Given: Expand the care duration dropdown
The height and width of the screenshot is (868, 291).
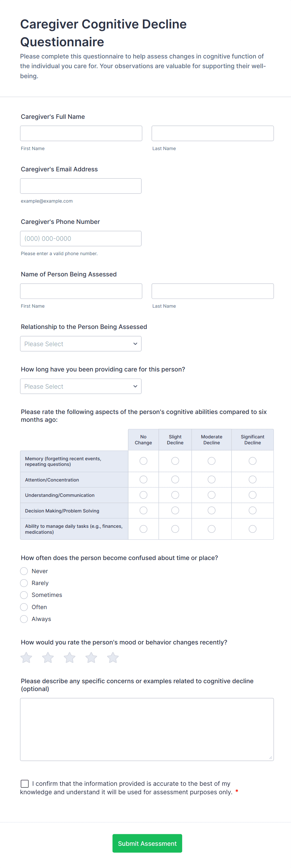Looking at the screenshot, I should tap(81, 386).
